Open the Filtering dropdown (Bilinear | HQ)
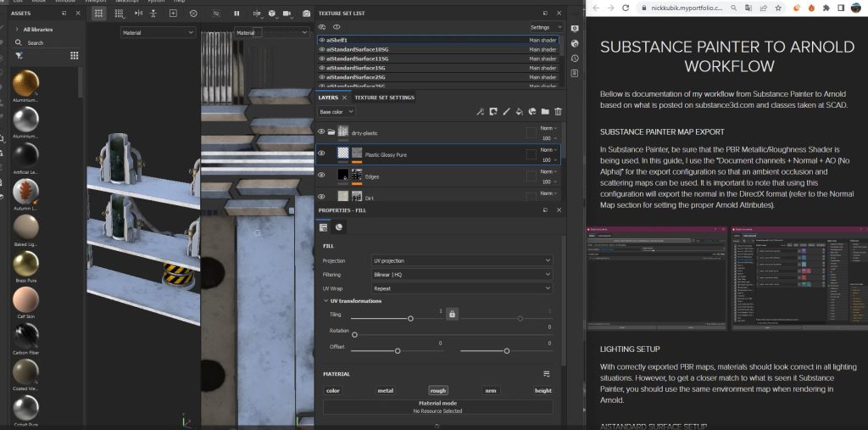The width and height of the screenshot is (868, 430). [462, 274]
